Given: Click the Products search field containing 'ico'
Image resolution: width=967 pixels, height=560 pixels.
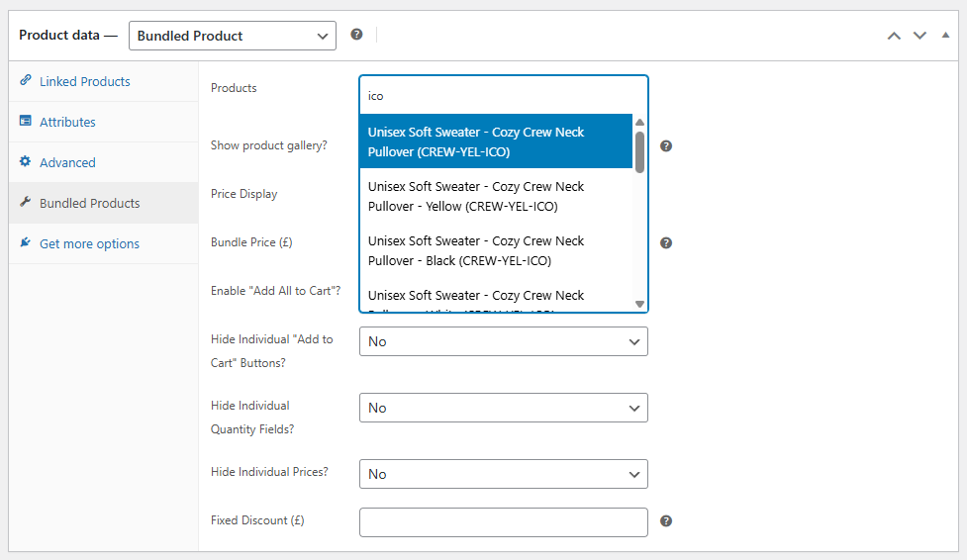Looking at the screenshot, I should coord(503,96).
